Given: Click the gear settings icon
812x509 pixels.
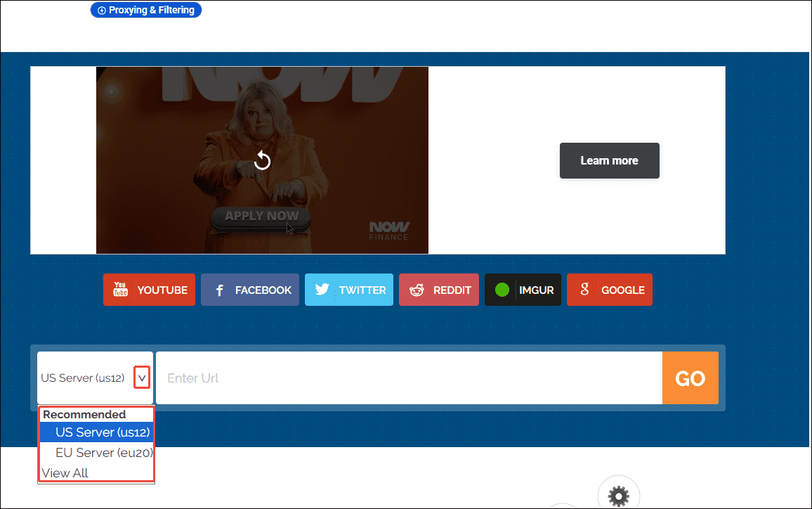Looking at the screenshot, I should [x=618, y=496].
